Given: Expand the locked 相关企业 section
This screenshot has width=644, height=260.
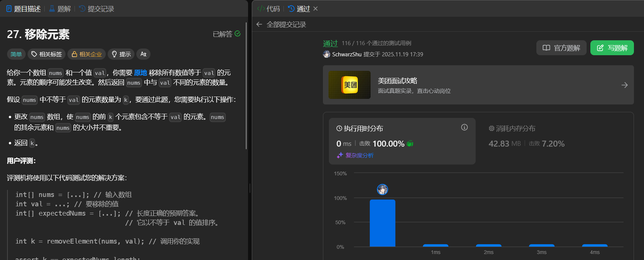Looking at the screenshot, I should tap(87, 54).
